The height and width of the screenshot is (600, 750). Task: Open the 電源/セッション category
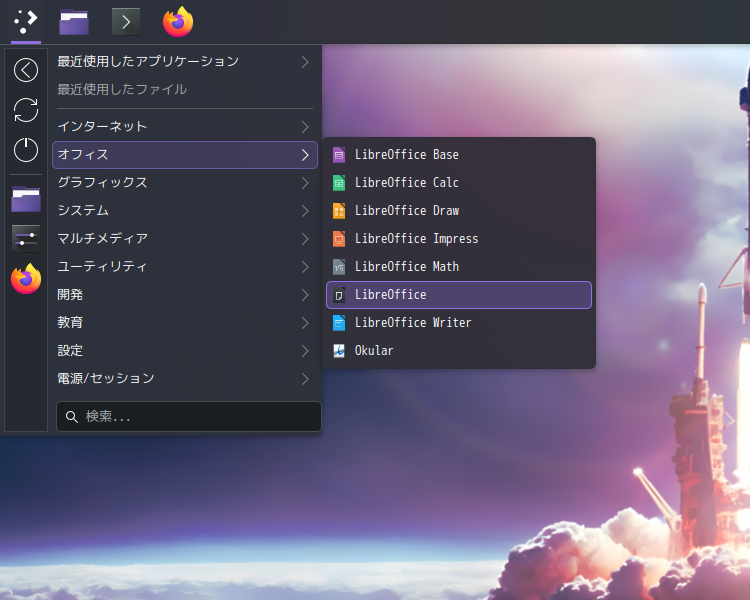[185, 379]
